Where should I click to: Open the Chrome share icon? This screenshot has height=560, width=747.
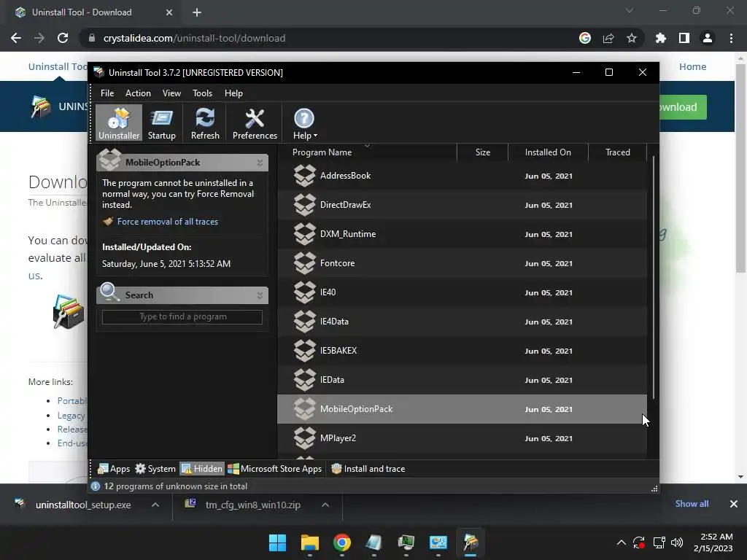[x=608, y=38]
